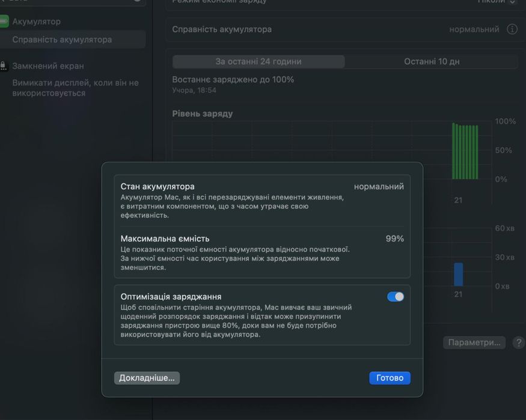
Task: Click the 100% chart axis label
Action: 505,121
